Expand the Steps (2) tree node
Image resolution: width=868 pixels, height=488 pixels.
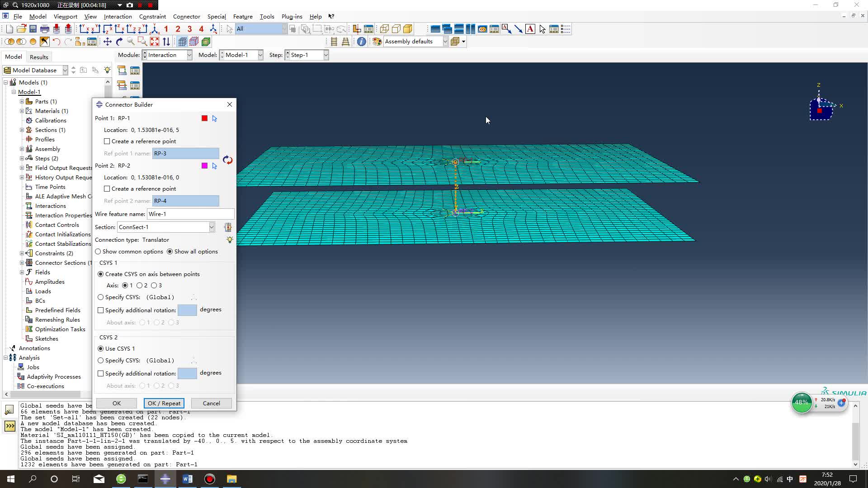pos(22,159)
